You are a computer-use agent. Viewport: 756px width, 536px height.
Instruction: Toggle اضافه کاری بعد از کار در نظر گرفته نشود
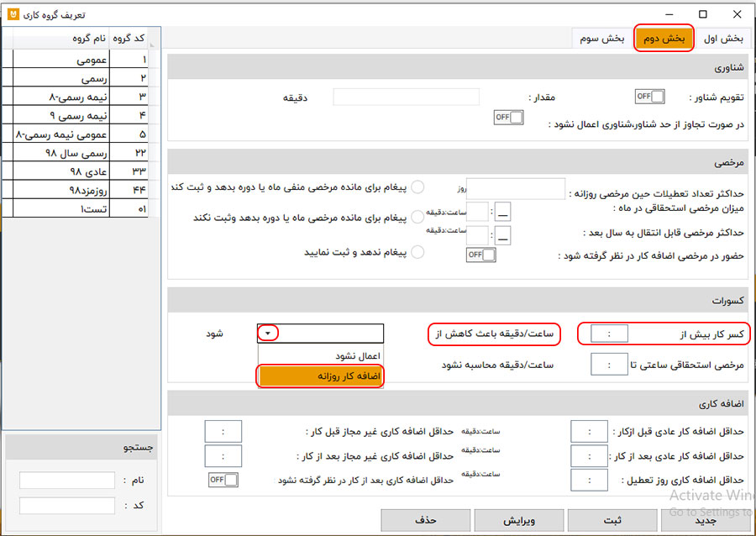223,480
